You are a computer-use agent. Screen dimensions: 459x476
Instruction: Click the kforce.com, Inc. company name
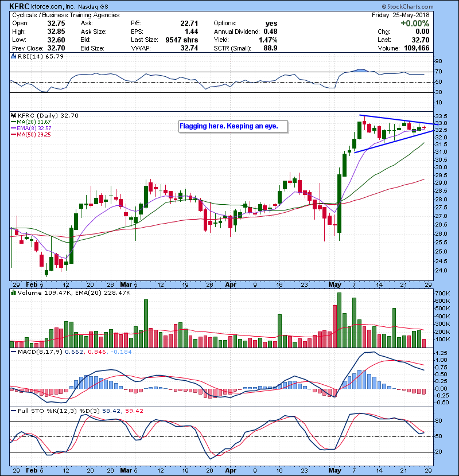pyautogui.click(x=53, y=6)
